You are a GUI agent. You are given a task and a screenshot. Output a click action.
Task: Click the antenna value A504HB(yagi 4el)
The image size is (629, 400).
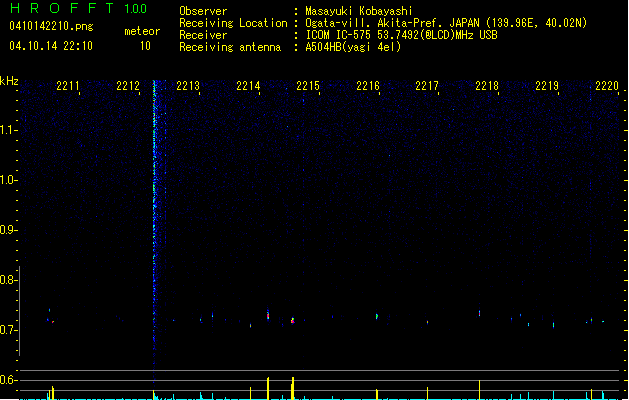(x=353, y=47)
